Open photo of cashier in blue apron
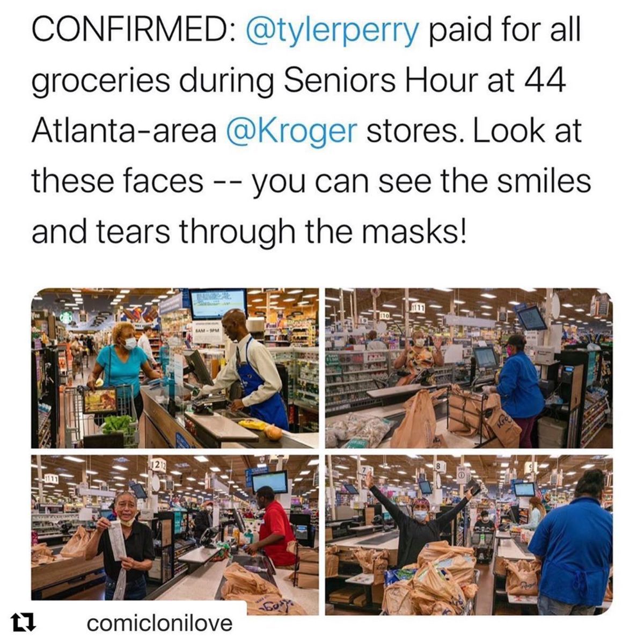Image resolution: width=644 pixels, height=644 pixels. pyautogui.click(x=175, y=368)
